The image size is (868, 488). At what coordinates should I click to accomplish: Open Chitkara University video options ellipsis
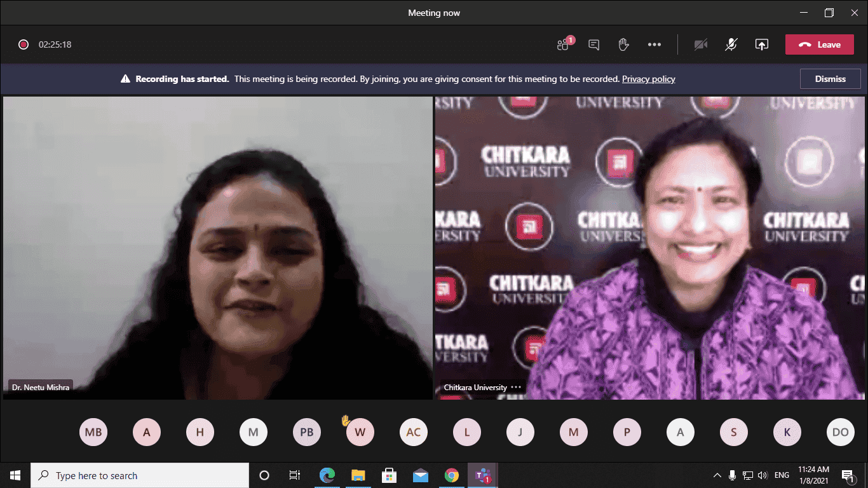pos(516,388)
